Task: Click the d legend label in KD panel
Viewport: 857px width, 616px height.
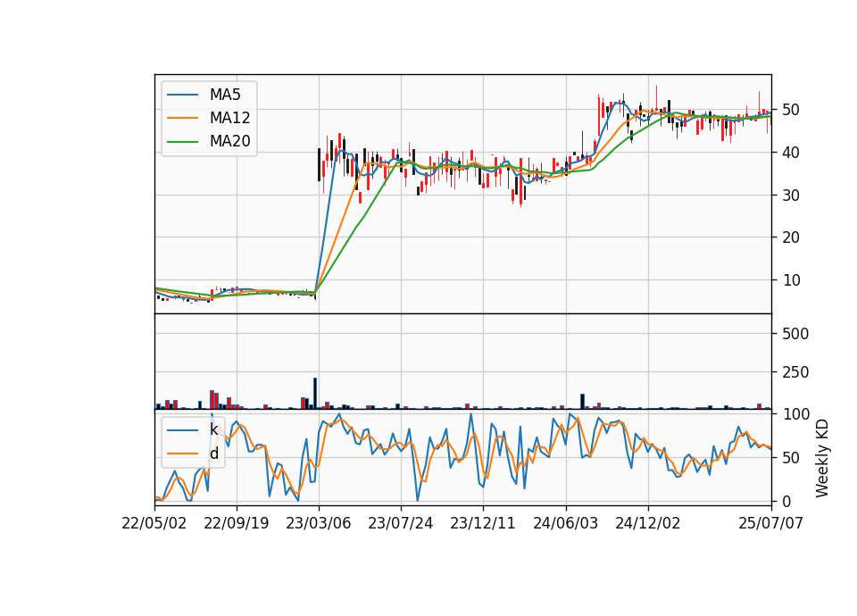Action: coord(213,454)
